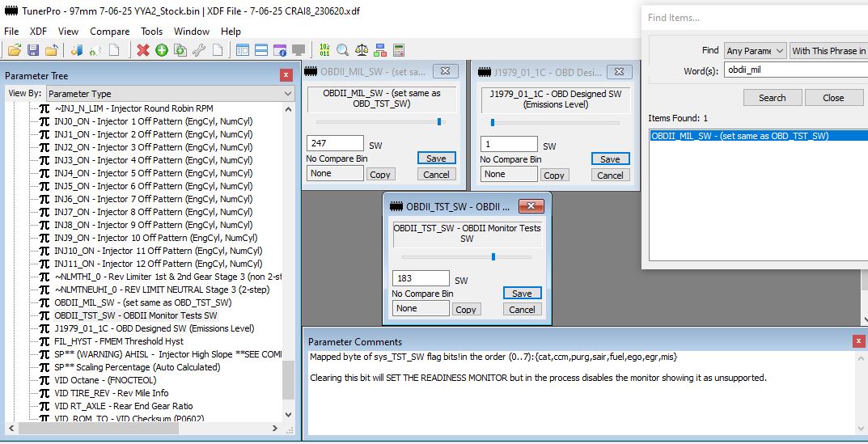Click the OBDII_TST_SW window value slider

[493, 256]
